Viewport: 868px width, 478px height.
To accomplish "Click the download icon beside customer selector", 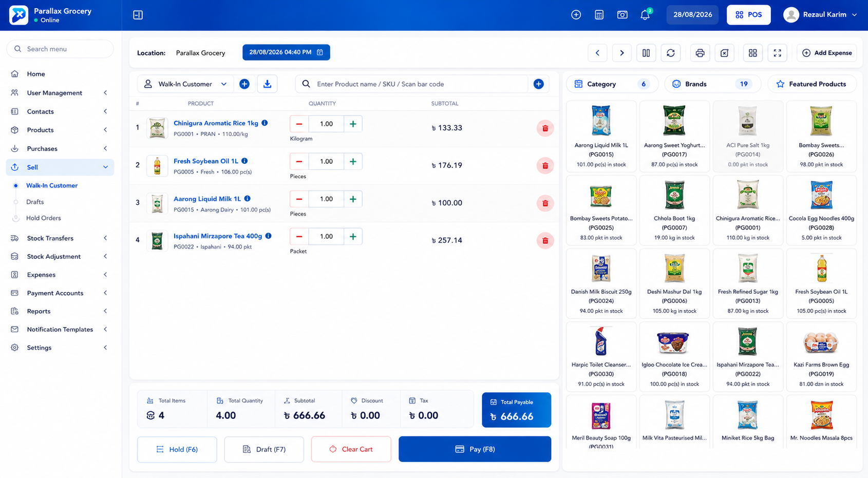I will point(267,84).
